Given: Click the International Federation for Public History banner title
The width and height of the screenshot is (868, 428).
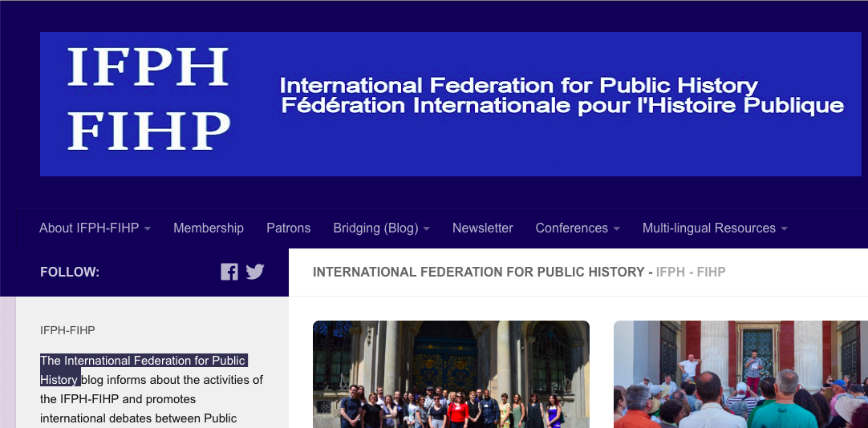Looking at the screenshot, I should coord(519,86).
